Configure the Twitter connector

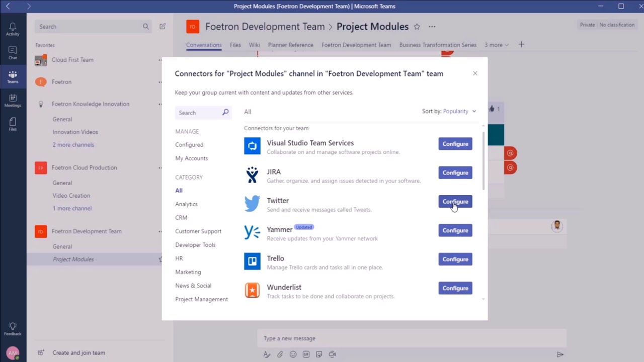click(455, 202)
